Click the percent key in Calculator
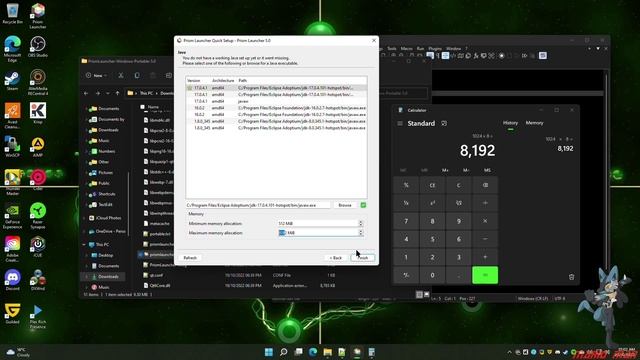 click(406, 185)
